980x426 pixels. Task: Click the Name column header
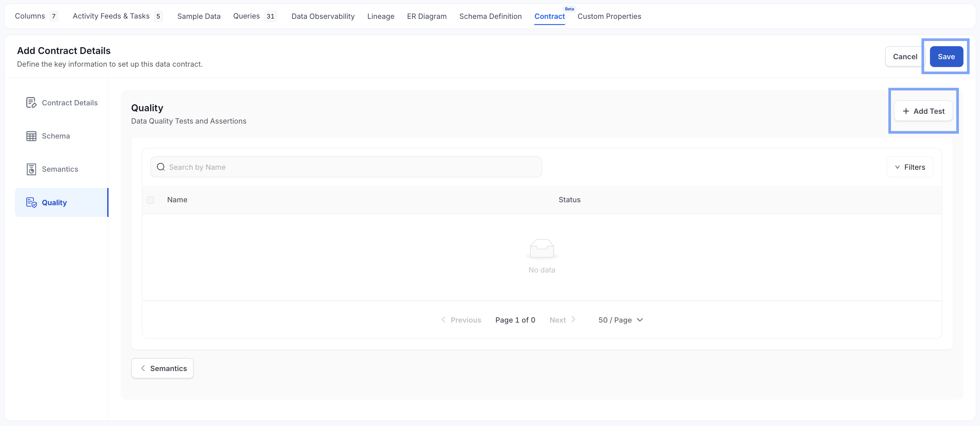[177, 200]
